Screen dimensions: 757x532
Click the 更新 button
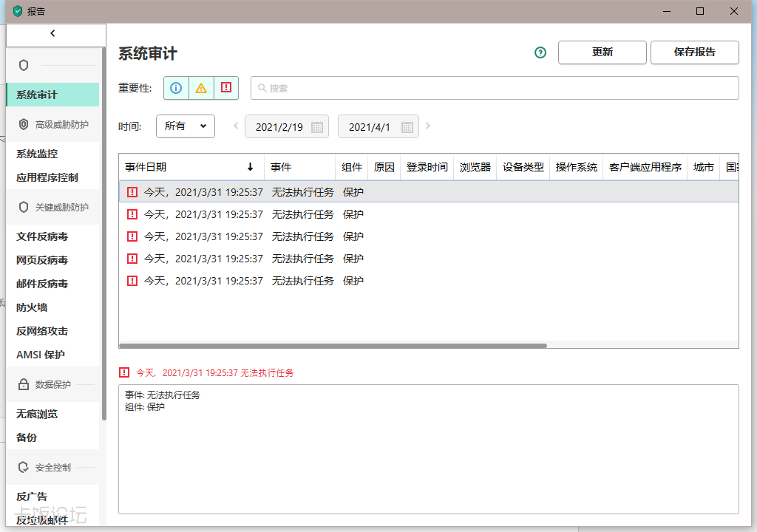pos(602,52)
